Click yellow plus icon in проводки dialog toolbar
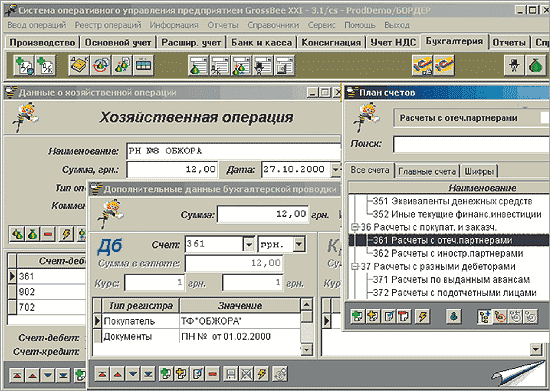The width and height of the screenshot is (550, 391). point(181,374)
